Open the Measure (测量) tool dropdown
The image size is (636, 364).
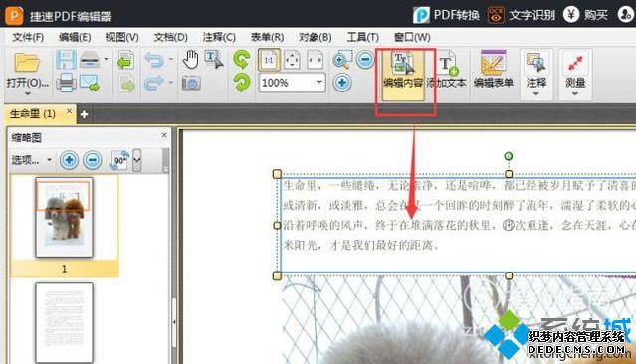575,74
